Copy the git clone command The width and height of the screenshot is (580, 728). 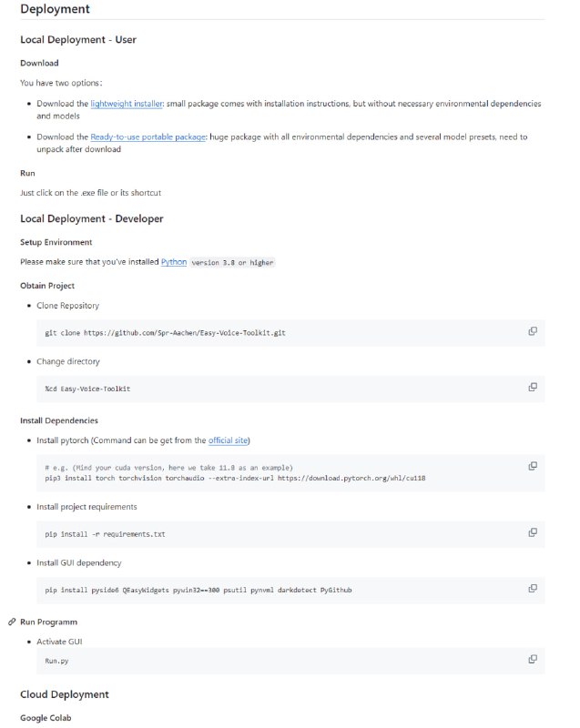pyautogui.click(x=533, y=331)
